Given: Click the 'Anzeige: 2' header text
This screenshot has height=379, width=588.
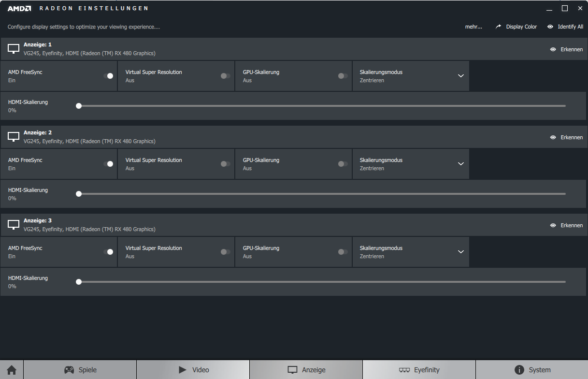Looking at the screenshot, I should (x=38, y=132).
